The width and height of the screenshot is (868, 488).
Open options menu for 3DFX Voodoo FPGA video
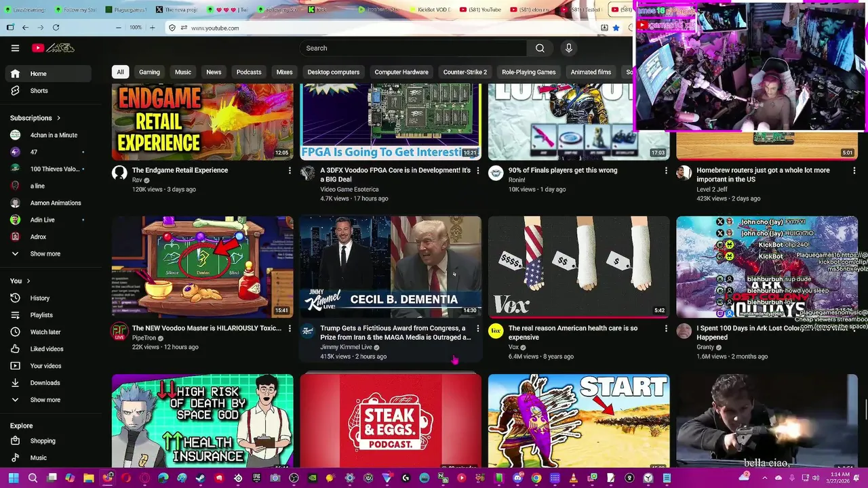tap(477, 171)
